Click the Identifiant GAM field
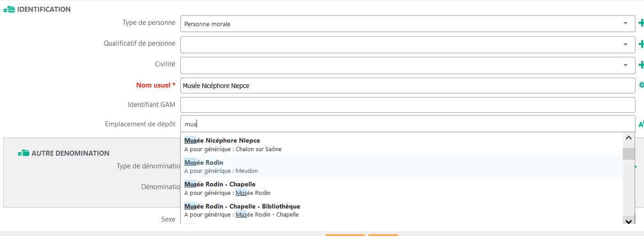 [407, 105]
